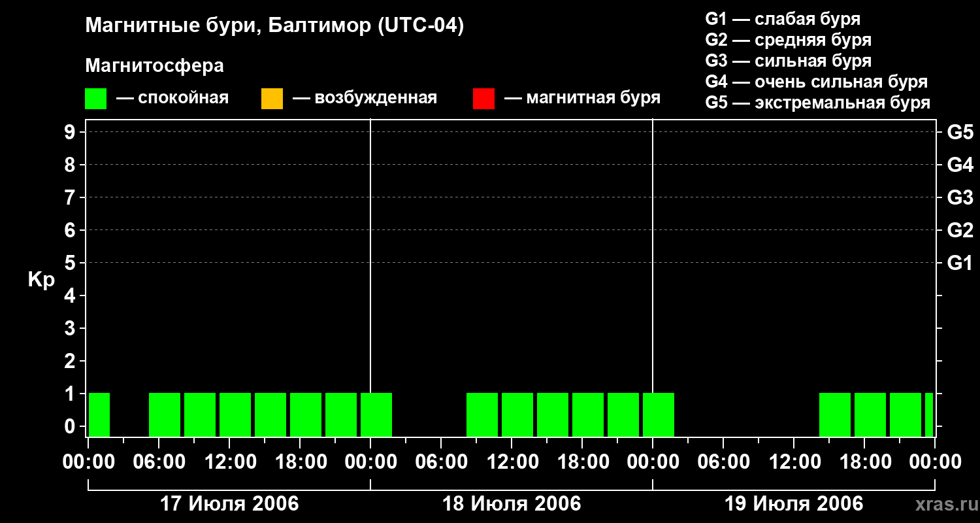
Task: Click the green bar crossing midnight into 18 July
Action: pos(376,414)
